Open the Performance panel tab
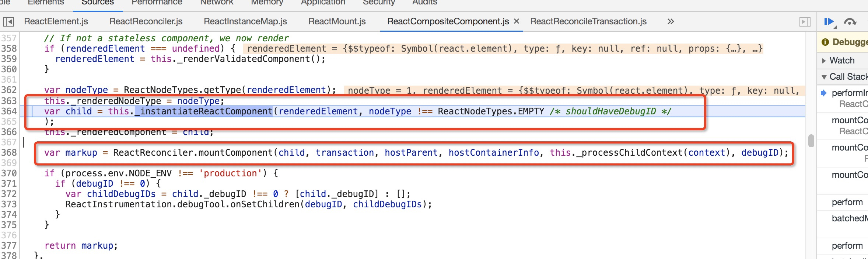This screenshot has height=259, width=868. (157, 3)
